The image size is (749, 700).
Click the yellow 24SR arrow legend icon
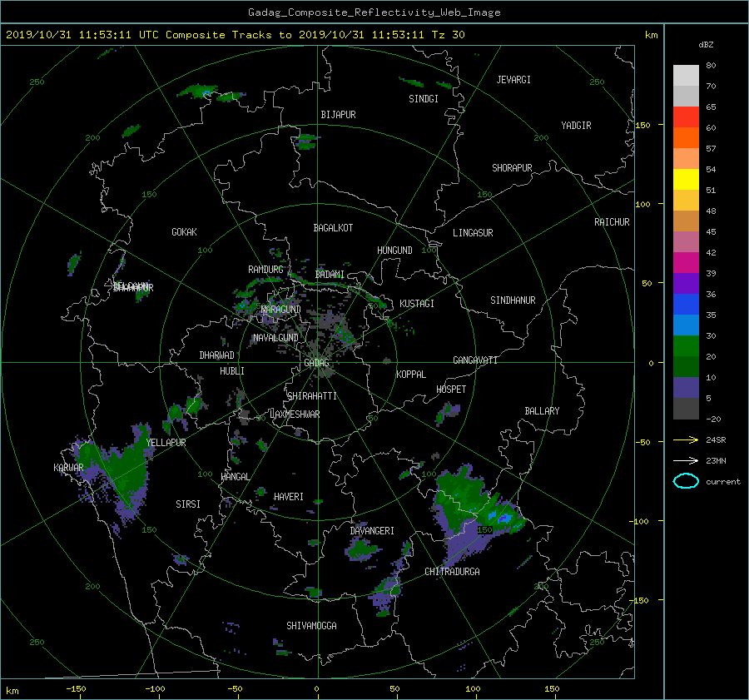[686, 439]
